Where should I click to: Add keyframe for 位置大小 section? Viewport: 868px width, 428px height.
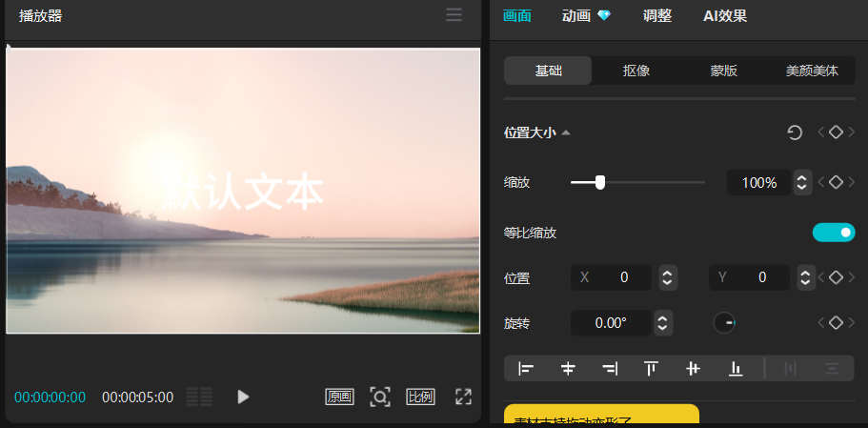click(836, 132)
